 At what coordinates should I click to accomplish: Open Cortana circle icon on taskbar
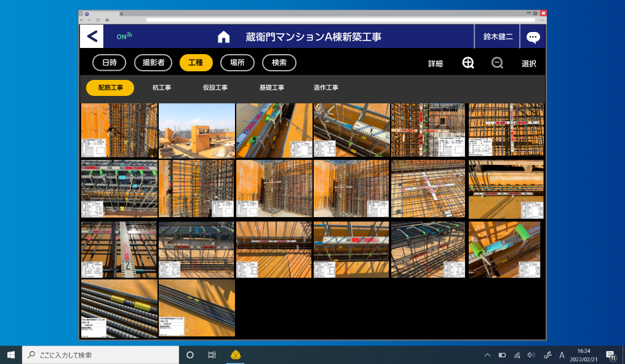[190, 355]
